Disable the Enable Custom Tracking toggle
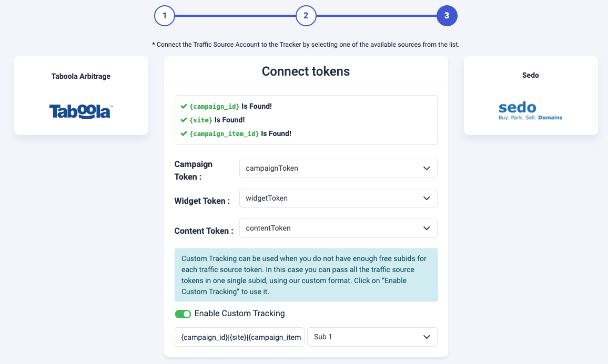Viewport: 608px width, 364px height. point(183,314)
